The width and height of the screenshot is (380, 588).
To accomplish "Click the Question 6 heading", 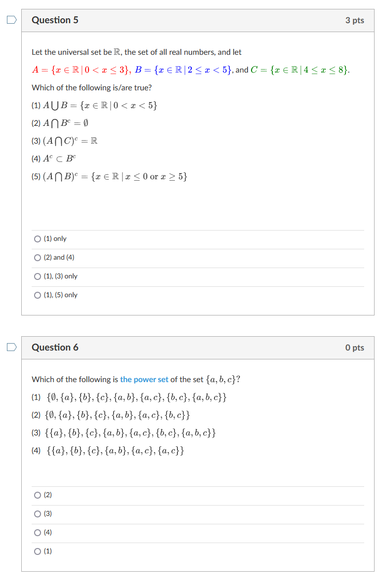I will coord(55,347).
